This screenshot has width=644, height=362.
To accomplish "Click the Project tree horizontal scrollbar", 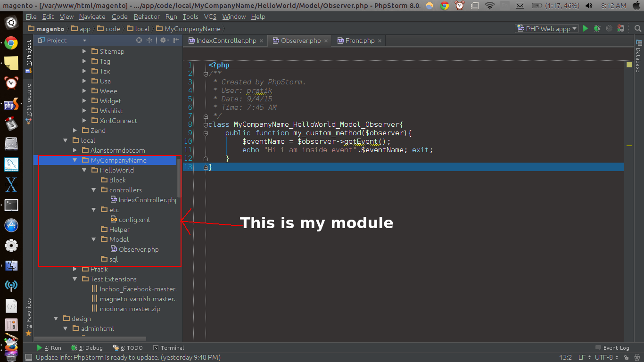I will [x=90, y=339].
